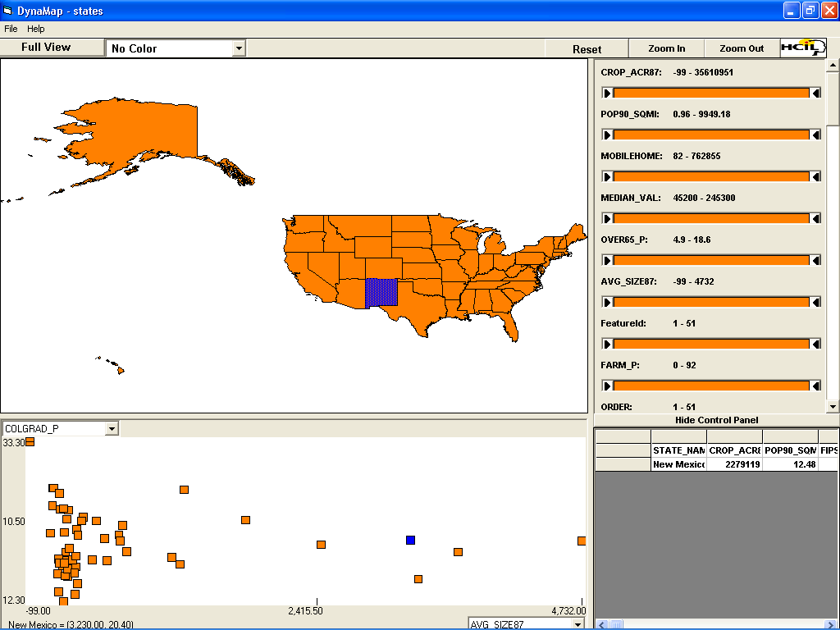Click the orange CROP_ACR87 slider bar
840x630 pixels.
711,94
